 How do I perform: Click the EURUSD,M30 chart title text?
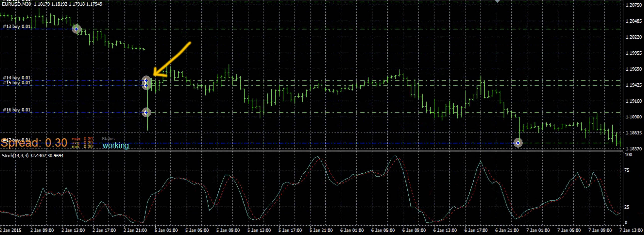(x=52, y=4)
